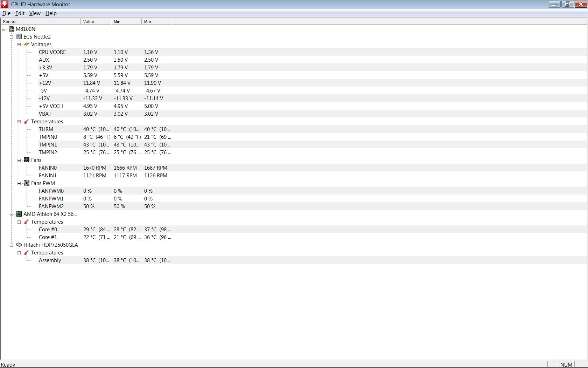The image size is (588, 368).
Task: Click the 1.36 V max value for CPU VCORE
Action: [151, 52]
